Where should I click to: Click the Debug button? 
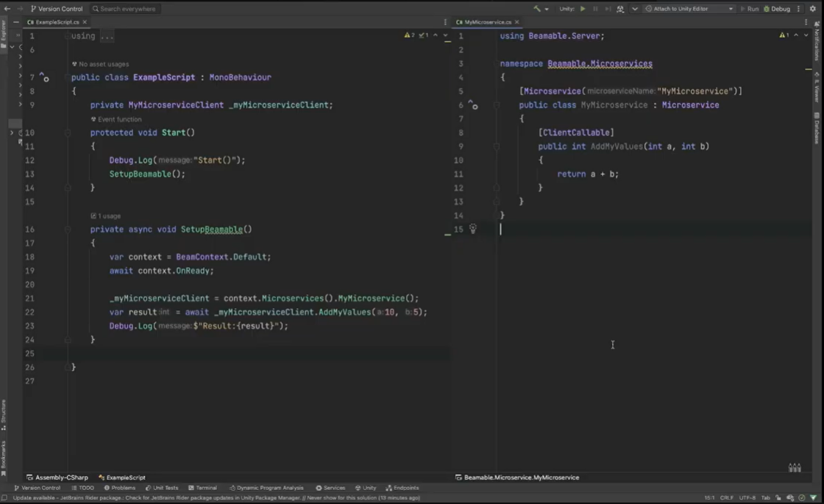coord(777,9)
